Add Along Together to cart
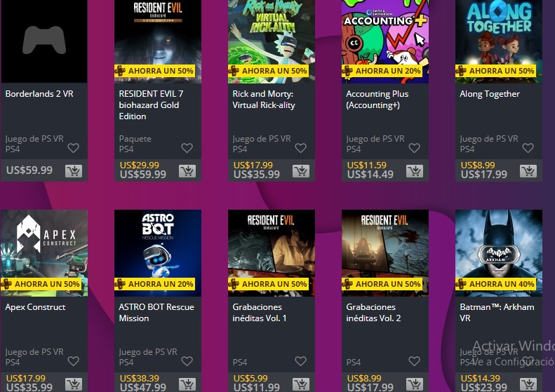 (528, 171)
